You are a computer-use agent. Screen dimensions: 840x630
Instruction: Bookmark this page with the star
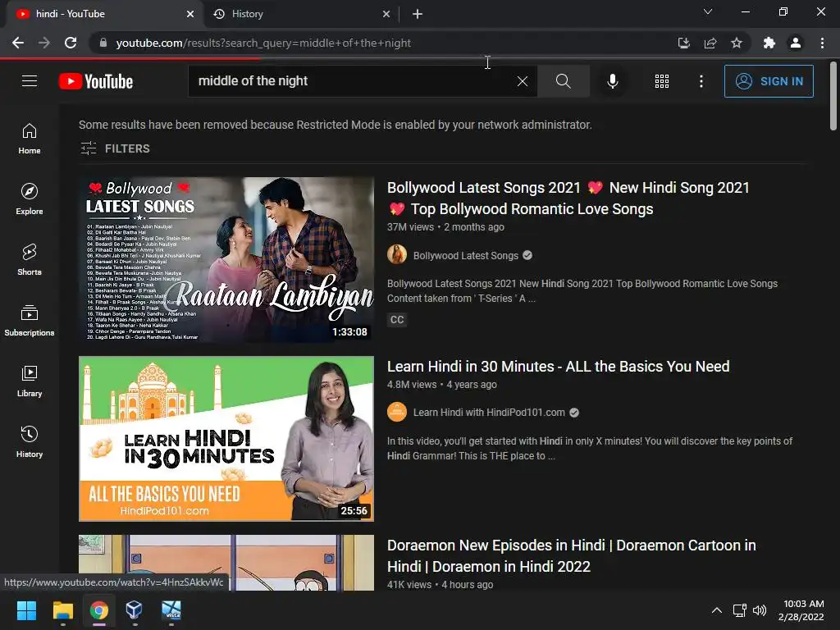click(737, 43)
